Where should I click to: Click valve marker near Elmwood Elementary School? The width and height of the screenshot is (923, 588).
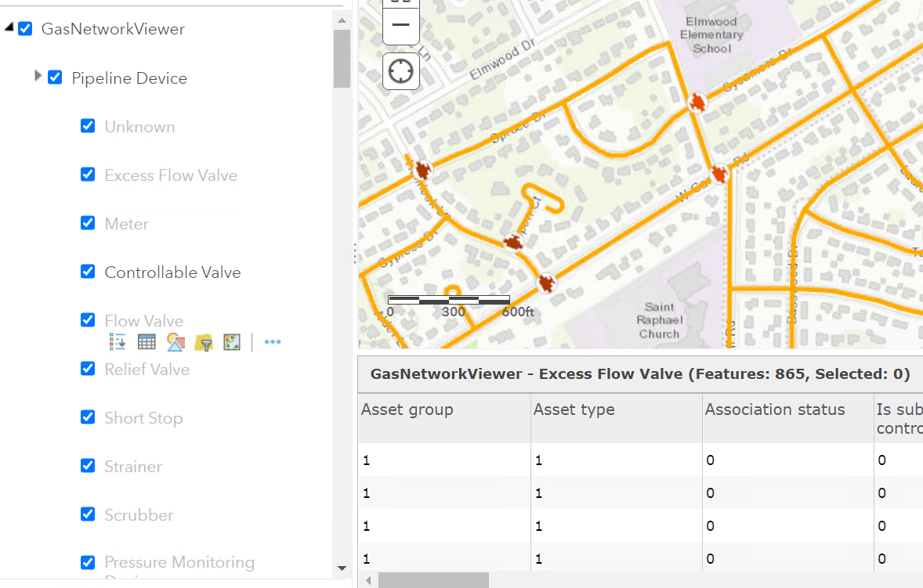coord(697,103)
